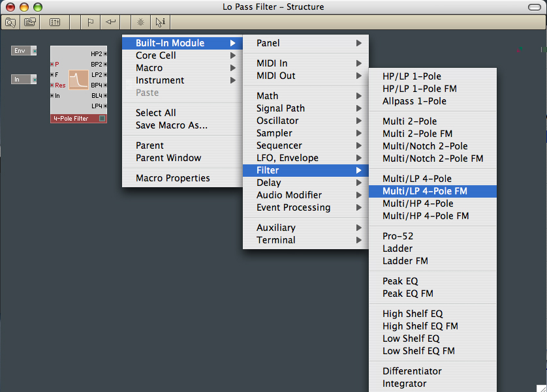Click the Env terminal output port
This screenshot has width=547, height=392.
[x=34, y=51]
